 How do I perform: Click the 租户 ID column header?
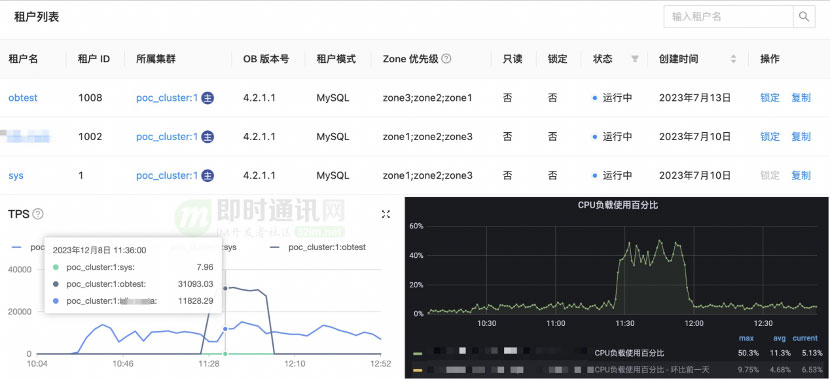click(x=94, y=59)
